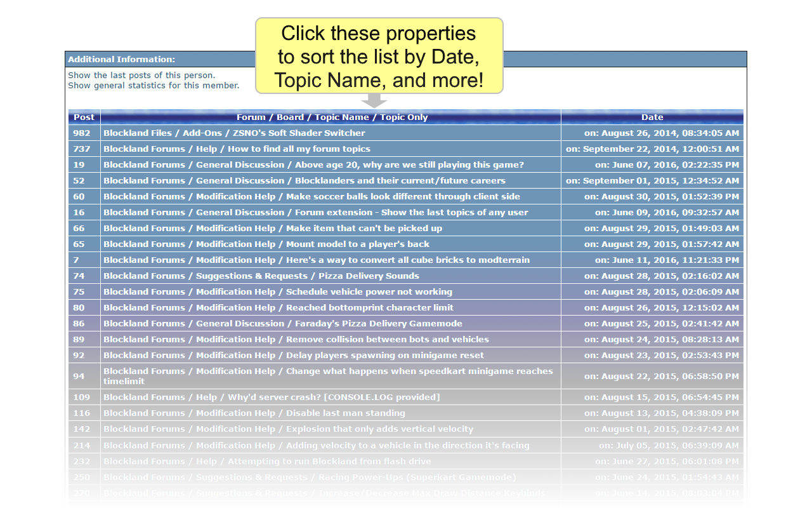Sort the list by Forum header
Image resolution: width=812 pixels, height=508 pixels.
(251, 117)
